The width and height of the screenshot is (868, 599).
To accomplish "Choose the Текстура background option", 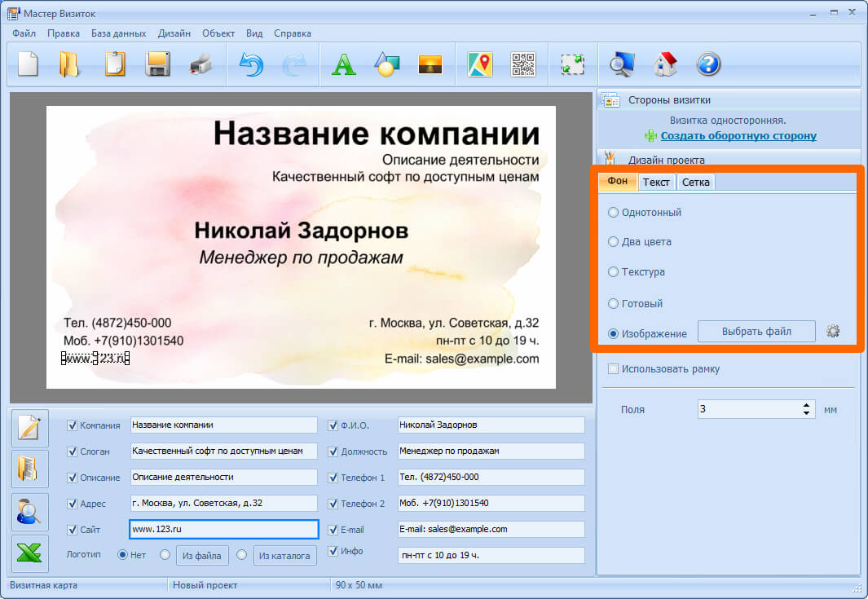I will 614,272.
